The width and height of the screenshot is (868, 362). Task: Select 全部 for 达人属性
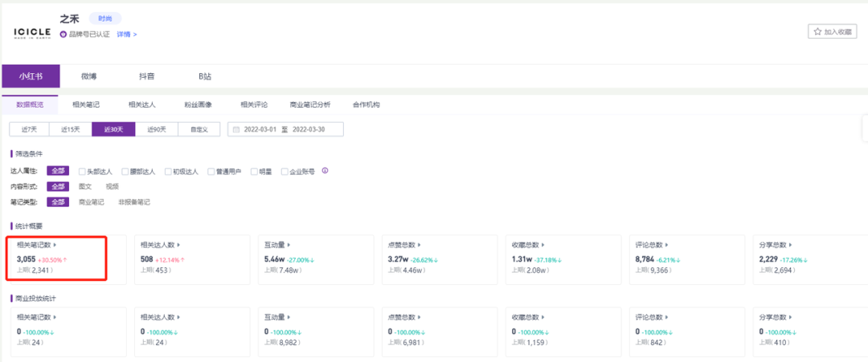[x=58, y=171]
